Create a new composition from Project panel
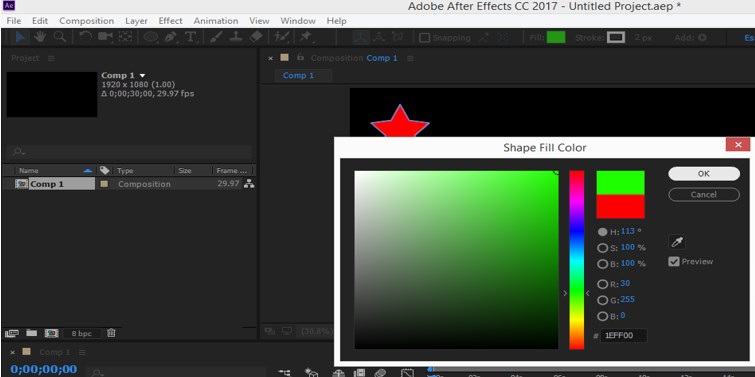Viewport: 755px width, 377px height. [x=52, y=333]
